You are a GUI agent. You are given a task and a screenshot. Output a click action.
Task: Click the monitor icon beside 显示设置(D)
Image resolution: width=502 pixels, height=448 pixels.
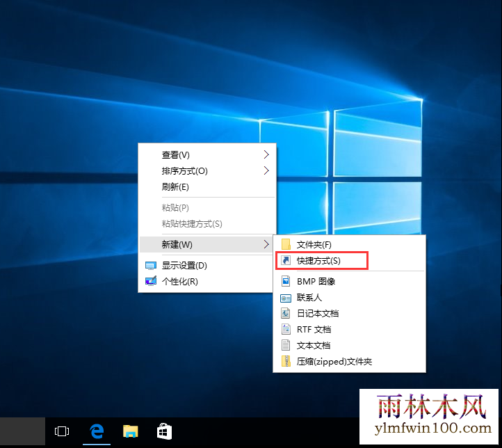point(151,266)
